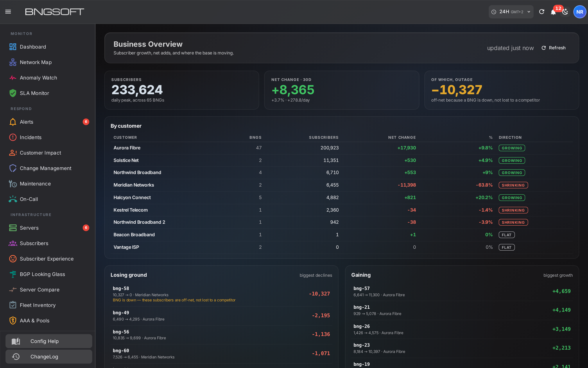
Task: Navigate to Change Management
Action: click(x=48, y=168)
